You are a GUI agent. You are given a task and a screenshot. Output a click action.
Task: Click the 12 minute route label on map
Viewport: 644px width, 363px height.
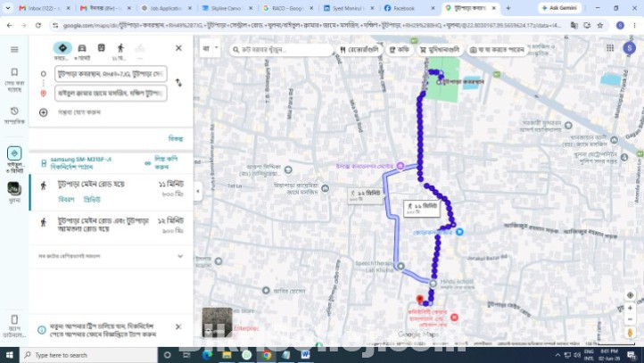(x=365, y=195)
